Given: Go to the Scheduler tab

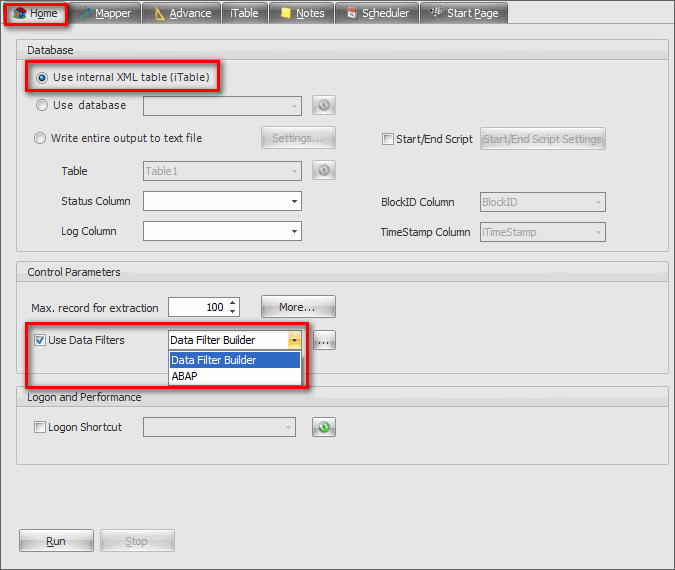Looking at the screenshot, I should pyautogui.click(x=378, y=13).
